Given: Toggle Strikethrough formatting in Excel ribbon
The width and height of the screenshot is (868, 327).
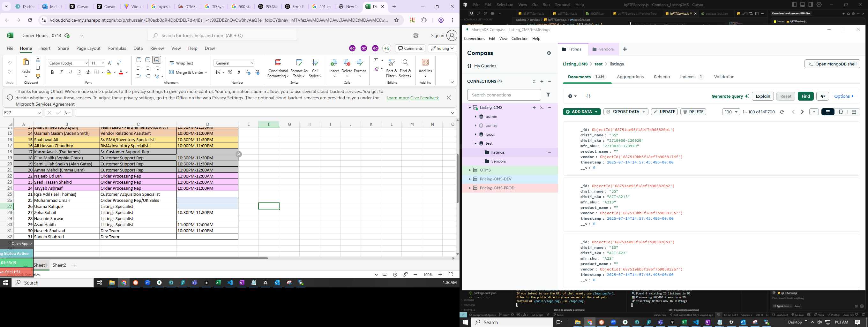Looking at the screenshot, I should pos(88,72).
